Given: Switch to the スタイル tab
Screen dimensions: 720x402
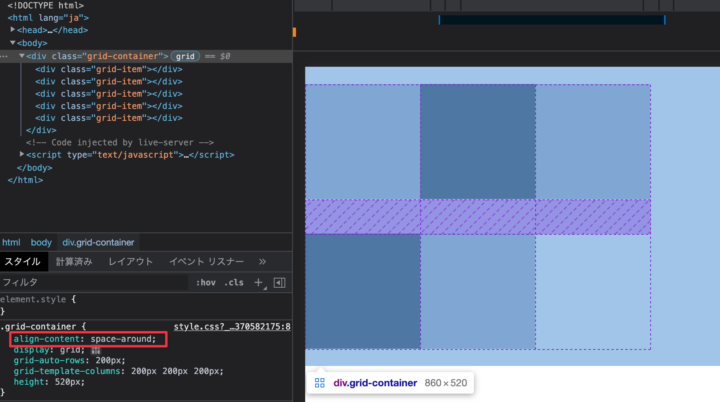Looking at the screenshot, I should tap(23, 262).
